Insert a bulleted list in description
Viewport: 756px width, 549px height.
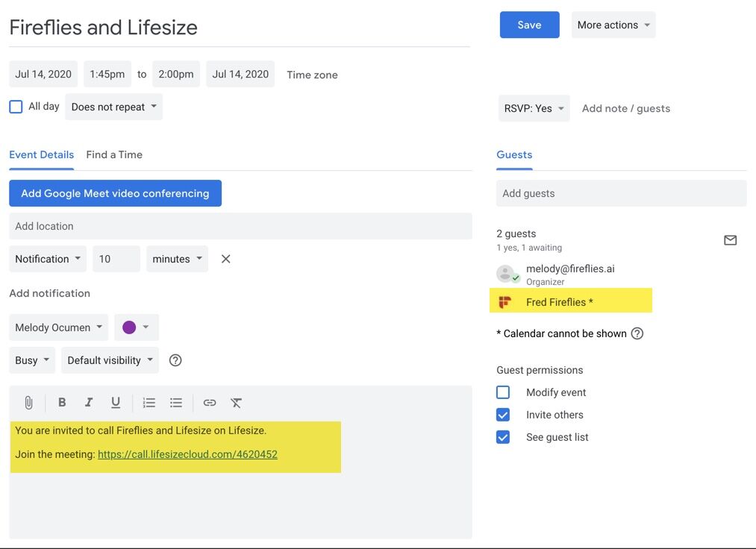tap(176, 403)
